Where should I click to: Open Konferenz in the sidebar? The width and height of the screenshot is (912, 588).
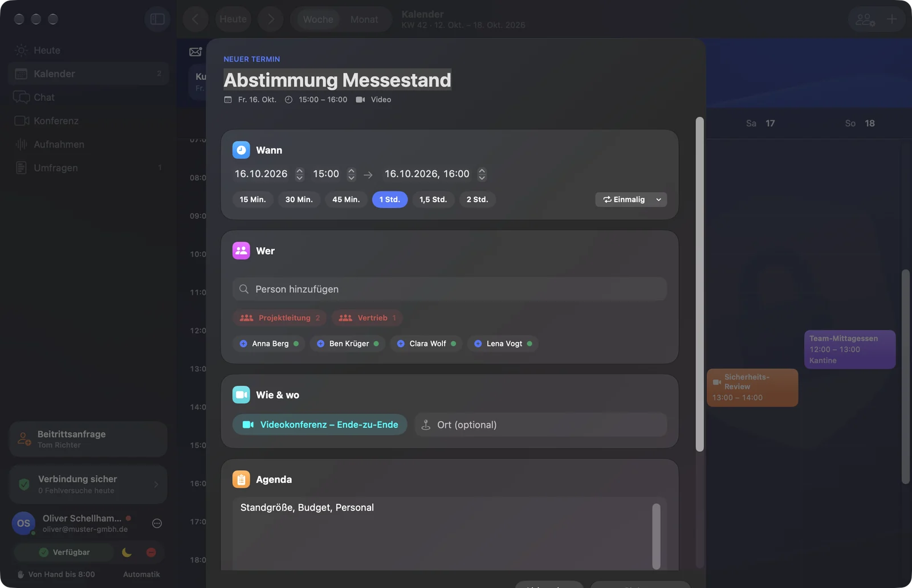[x=88, y=121]
